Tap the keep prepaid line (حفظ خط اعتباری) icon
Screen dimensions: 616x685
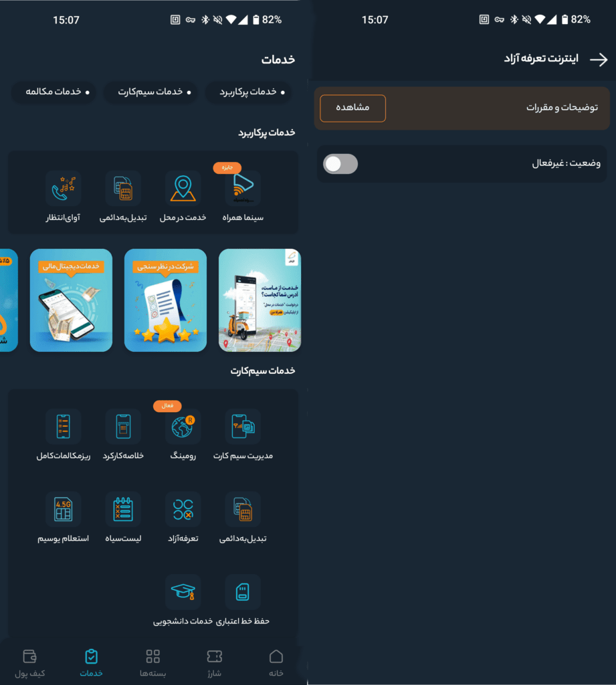point(243,593)
